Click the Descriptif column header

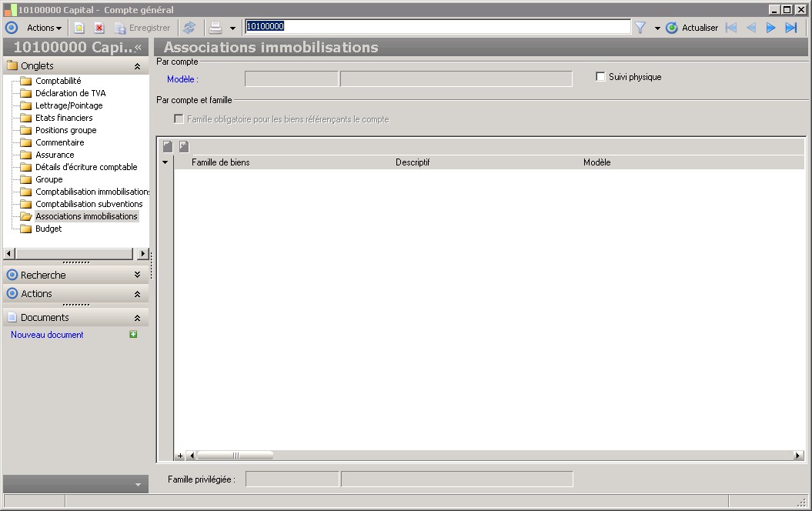coord(413,162)
